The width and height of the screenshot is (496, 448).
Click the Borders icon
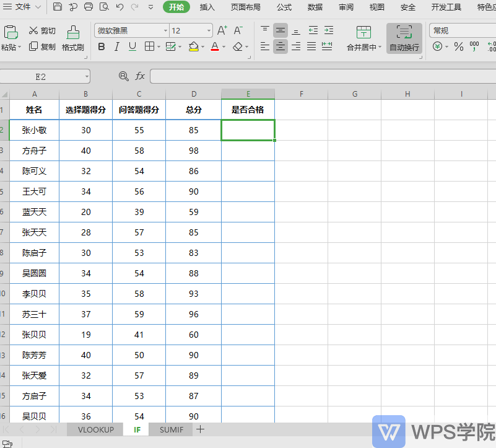click(149, 47)
